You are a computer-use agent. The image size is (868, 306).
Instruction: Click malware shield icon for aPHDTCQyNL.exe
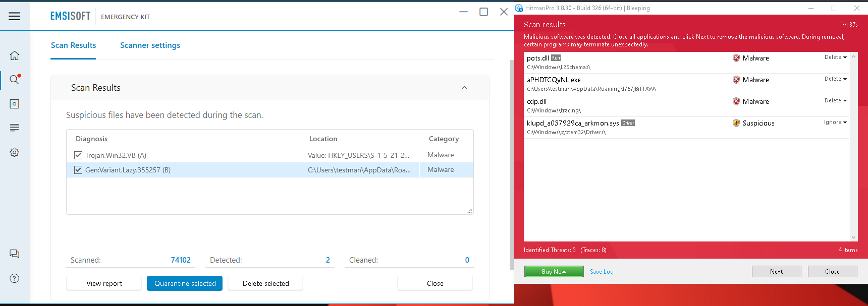click(x=736, y=80)
